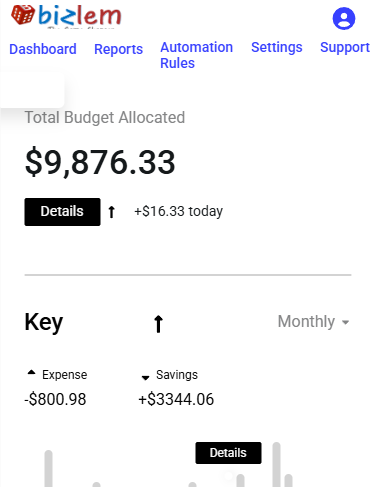
Task: Go to the Dashboard page
Action: point(43,49)
